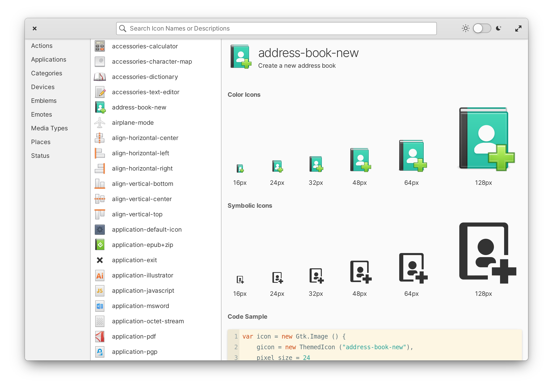The width and height of the screenshot is (553, 392).
Task: Choose the application-illustrator Ai icon
Action: coord(100,275)
